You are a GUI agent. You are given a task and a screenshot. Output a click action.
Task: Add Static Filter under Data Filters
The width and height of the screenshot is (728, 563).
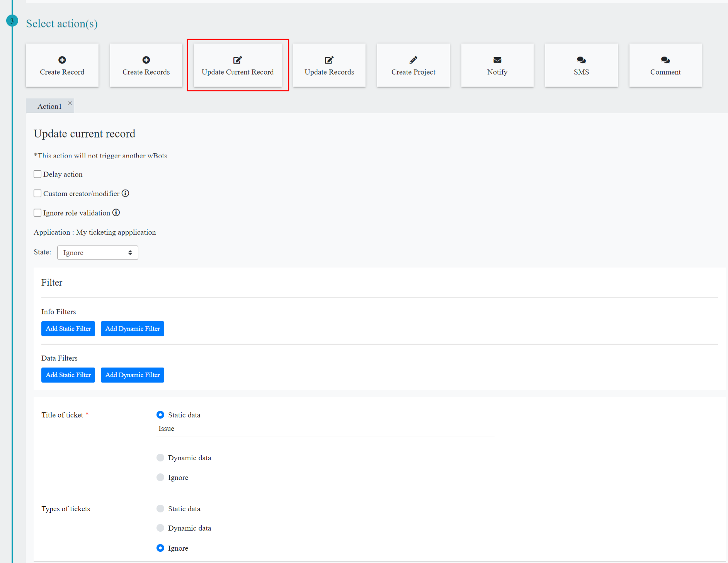68,375
